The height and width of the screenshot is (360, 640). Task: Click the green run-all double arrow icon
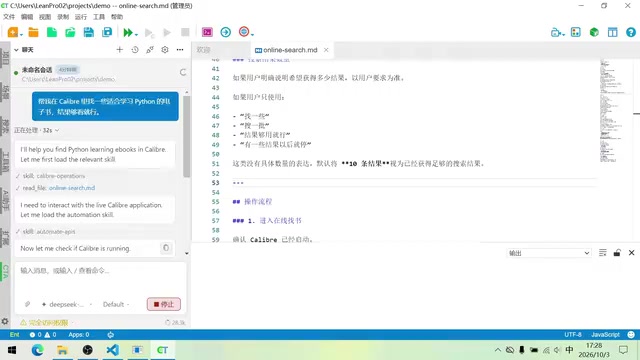coord(128,32)
